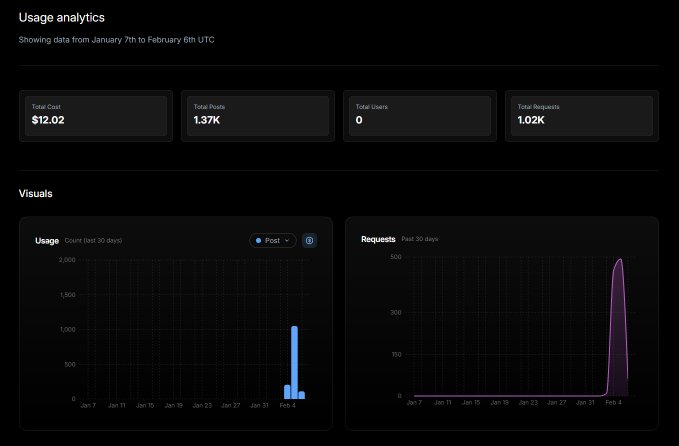Viewport: 679px width, 446px height.
Task: Select the Total Posts stat card
Action: 257,115
